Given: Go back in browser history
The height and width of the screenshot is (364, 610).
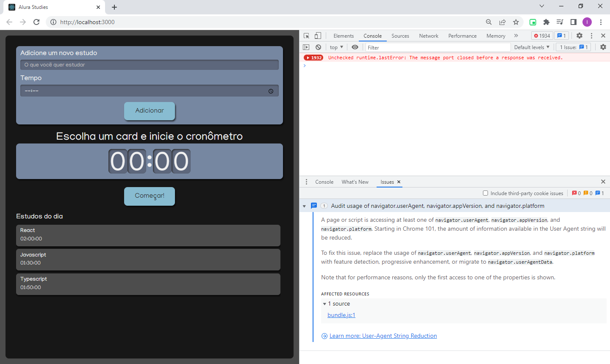Looking at the screenshot, I should (x=9, y=22).
